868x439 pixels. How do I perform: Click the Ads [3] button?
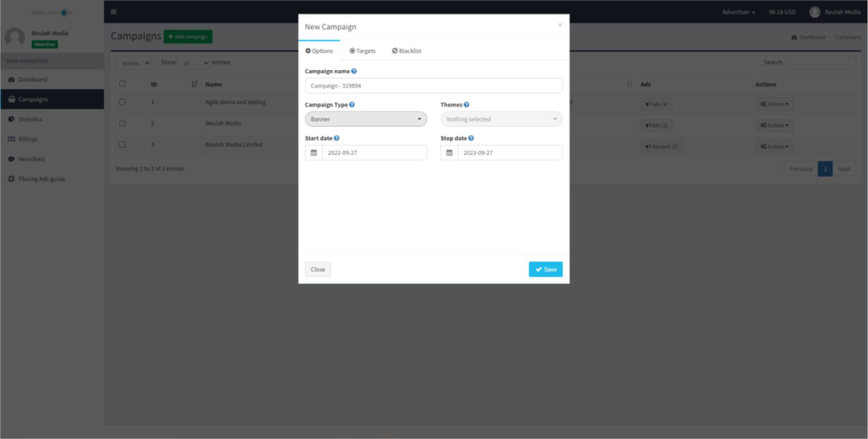pos(656,125)
